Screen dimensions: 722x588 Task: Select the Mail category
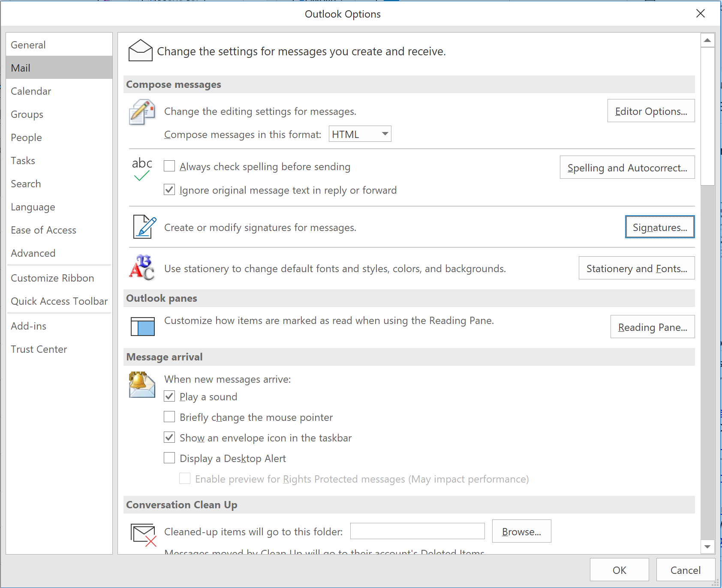click(x=59, y=68)
